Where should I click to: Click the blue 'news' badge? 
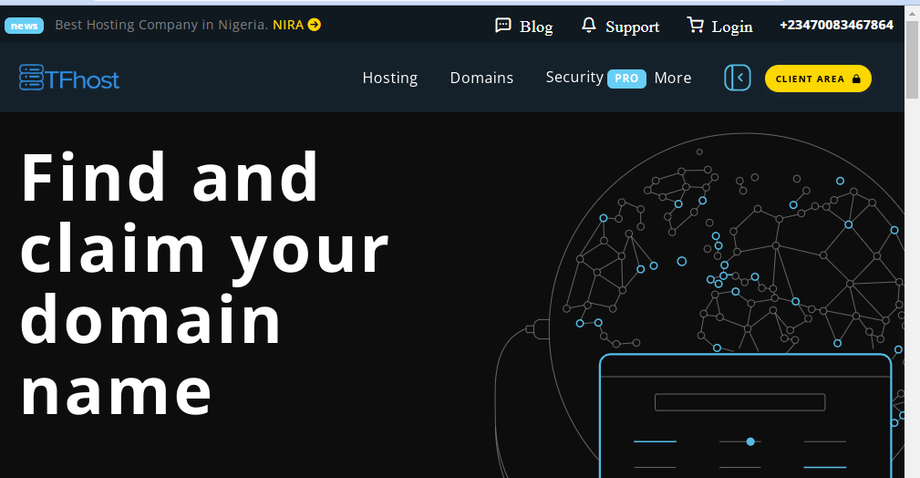coord(24,25)
